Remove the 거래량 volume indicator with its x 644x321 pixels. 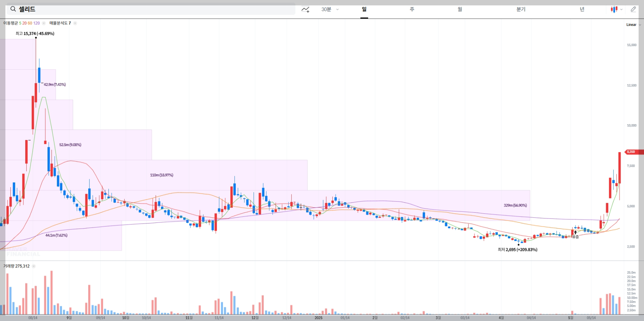coord(33,266)
